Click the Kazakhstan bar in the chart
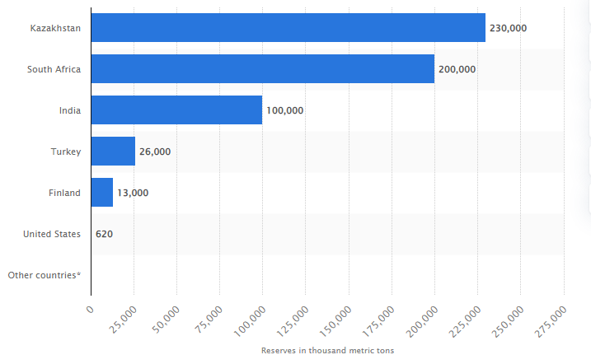The width and height of the screenshot is (591, 364). [288, 28]
